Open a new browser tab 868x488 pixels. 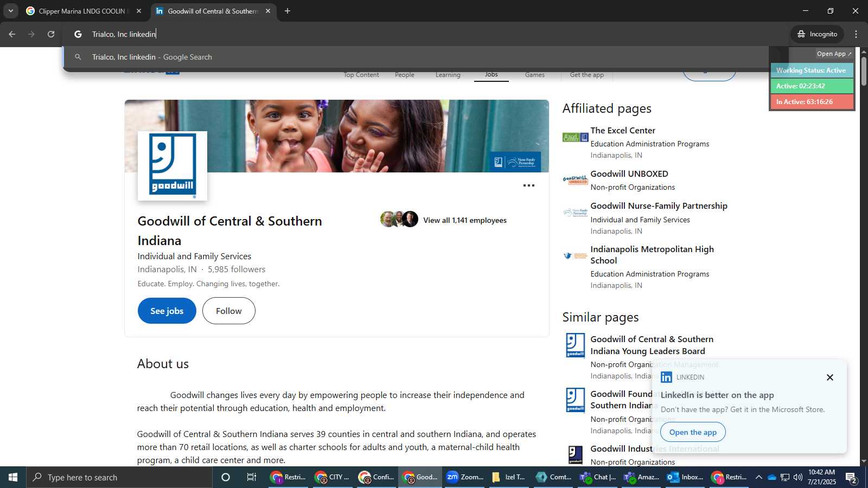coord(288,11)
